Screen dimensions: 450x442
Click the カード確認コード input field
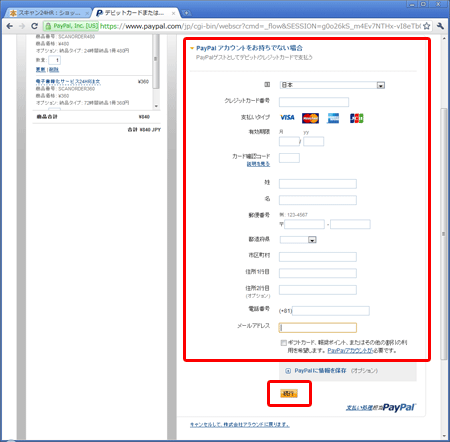289,158
